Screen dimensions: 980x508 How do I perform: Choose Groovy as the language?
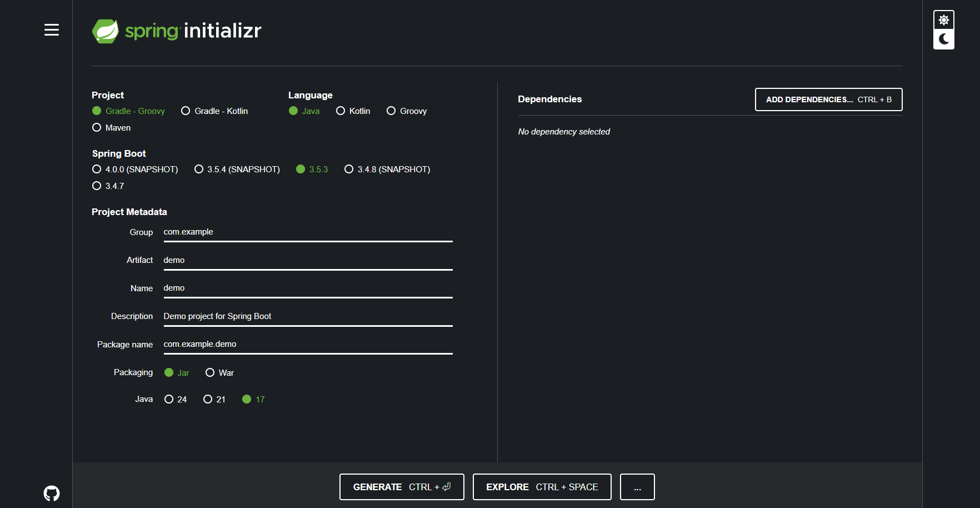(407, 111)
